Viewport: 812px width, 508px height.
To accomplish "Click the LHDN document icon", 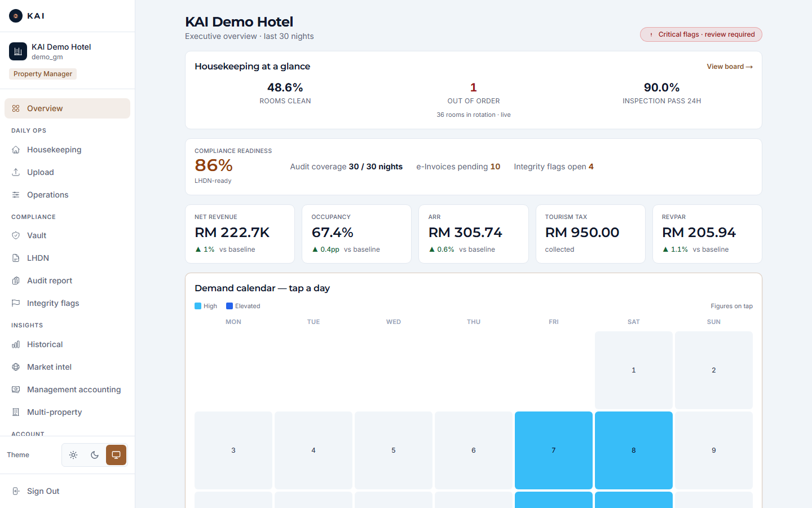I will click(16, 258).
